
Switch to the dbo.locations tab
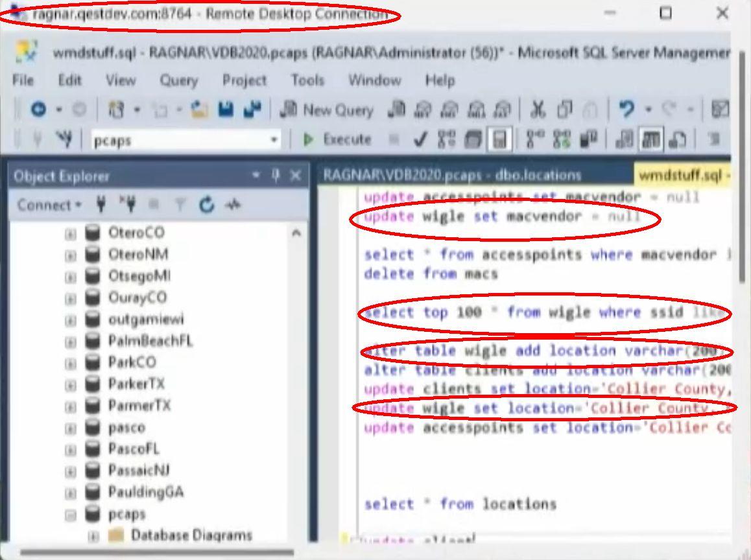pyautogui.click(x=451, y=176)
